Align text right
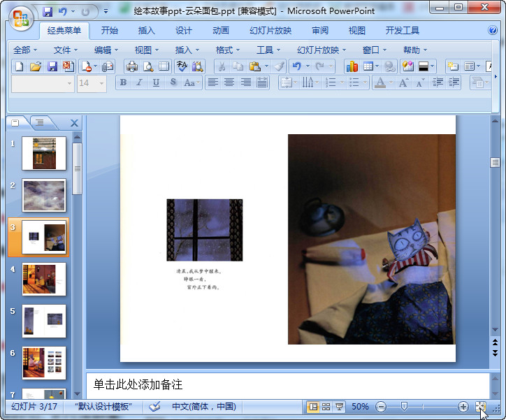The image size is (506, 420). (x=245, y=83)
